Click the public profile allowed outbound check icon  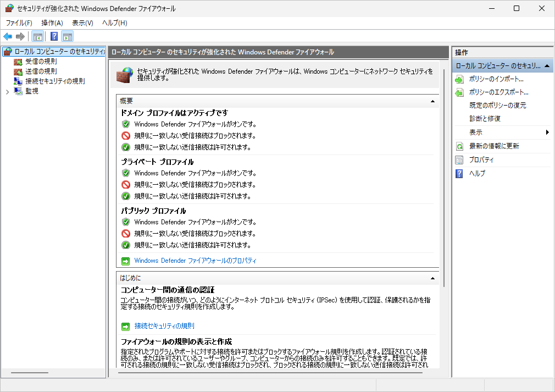126,245
